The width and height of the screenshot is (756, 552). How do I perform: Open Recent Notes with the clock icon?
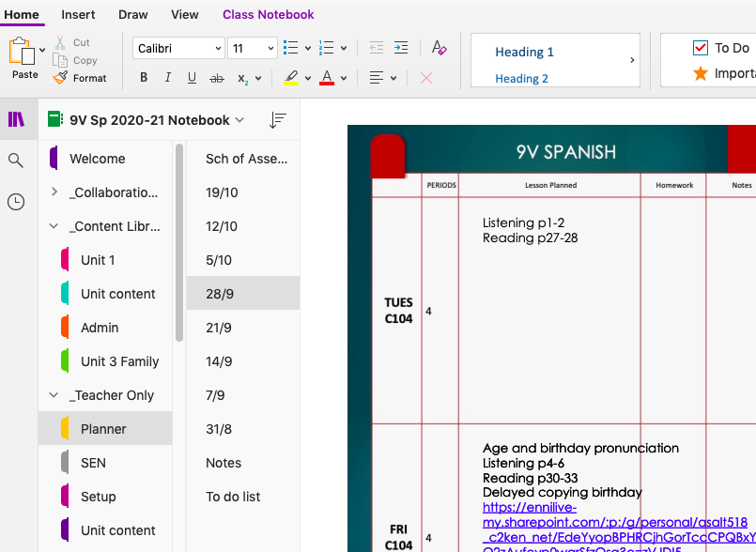coord(16,200)
